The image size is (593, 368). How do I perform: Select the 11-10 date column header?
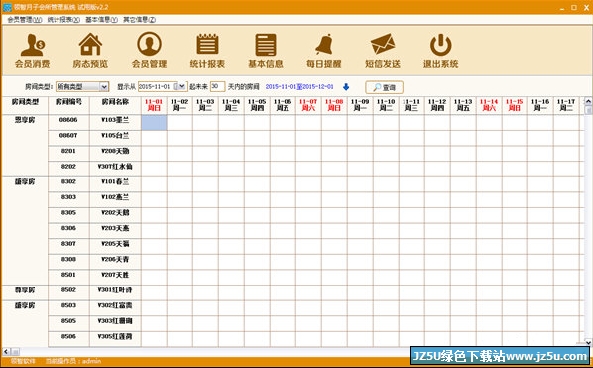tap(386, 106)
